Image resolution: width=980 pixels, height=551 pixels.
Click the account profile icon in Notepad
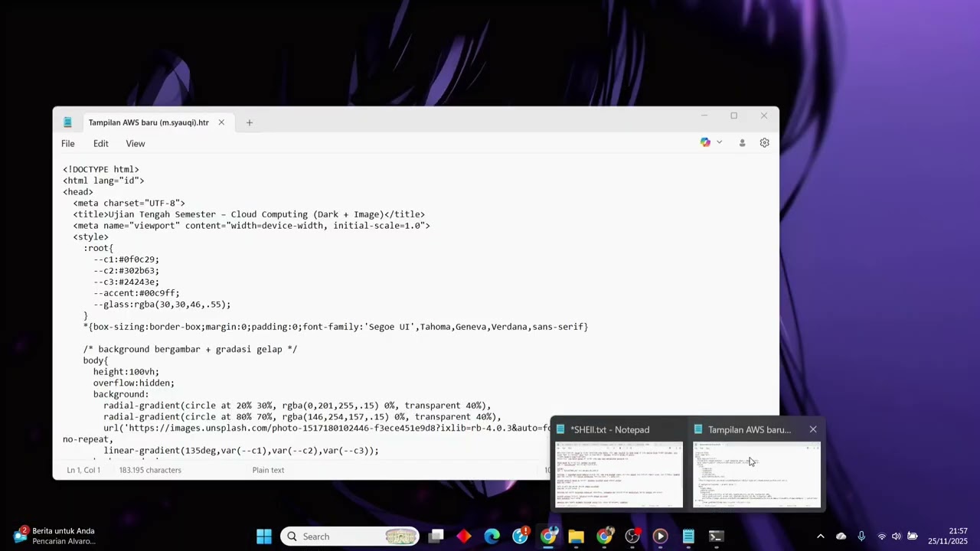742,143
